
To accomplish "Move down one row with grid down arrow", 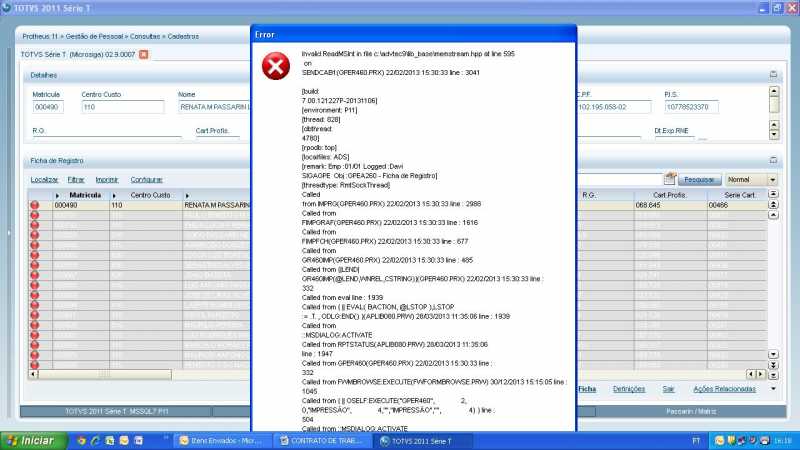I will coord(773,355).
